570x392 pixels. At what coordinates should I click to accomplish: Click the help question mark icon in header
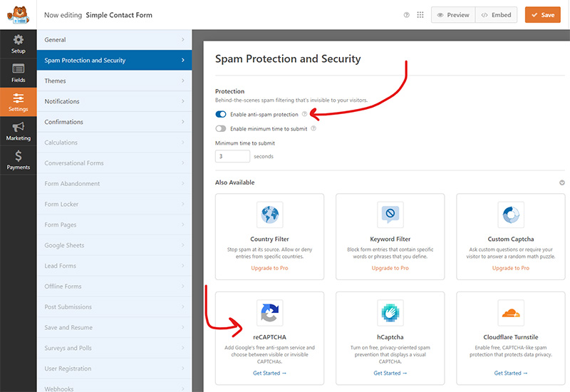[x=406, y=15]
